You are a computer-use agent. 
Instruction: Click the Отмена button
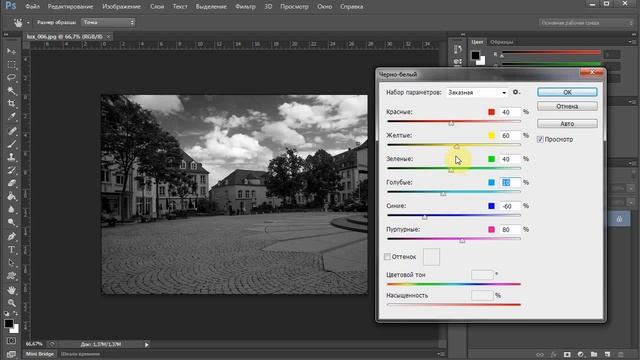click(567, 106)
